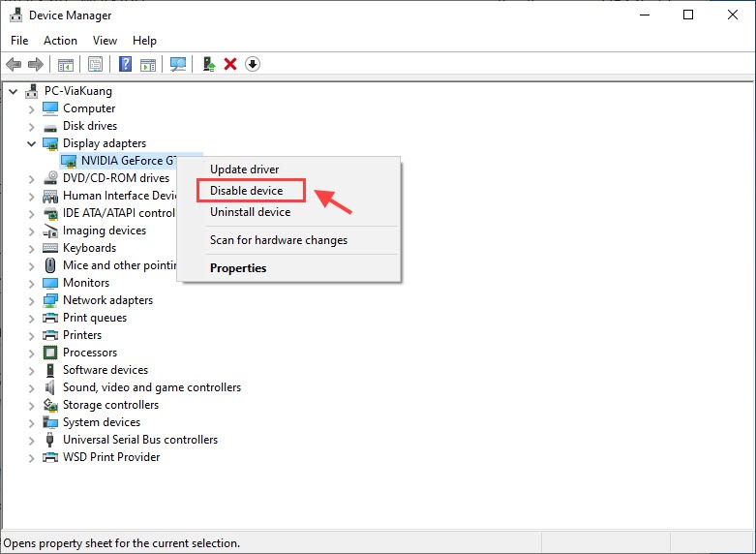The width and height of the screenshot is (756, 554).
Task: Expand the Printers category arrow
Action: coord(31,335)
